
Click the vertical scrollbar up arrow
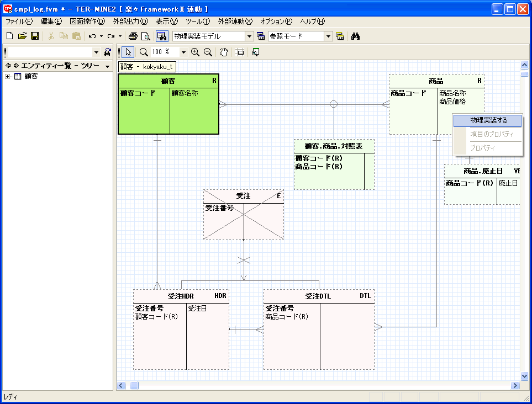pyautogui.click(x=524, y=65)
